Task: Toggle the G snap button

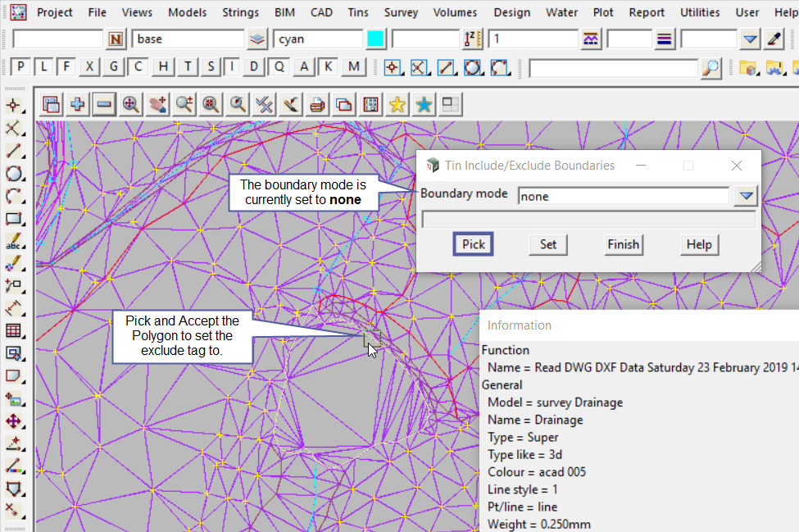Action: (x=115, y=67)
